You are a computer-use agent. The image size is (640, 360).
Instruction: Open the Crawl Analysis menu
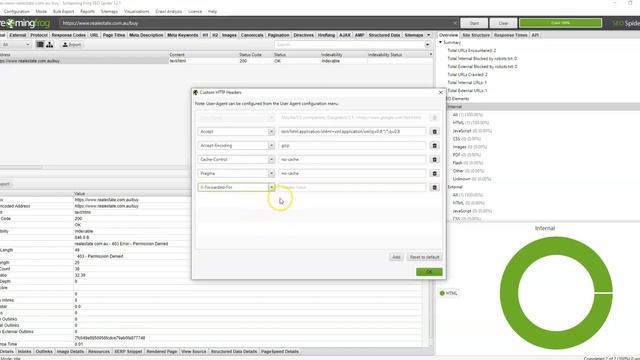(169, 11)
